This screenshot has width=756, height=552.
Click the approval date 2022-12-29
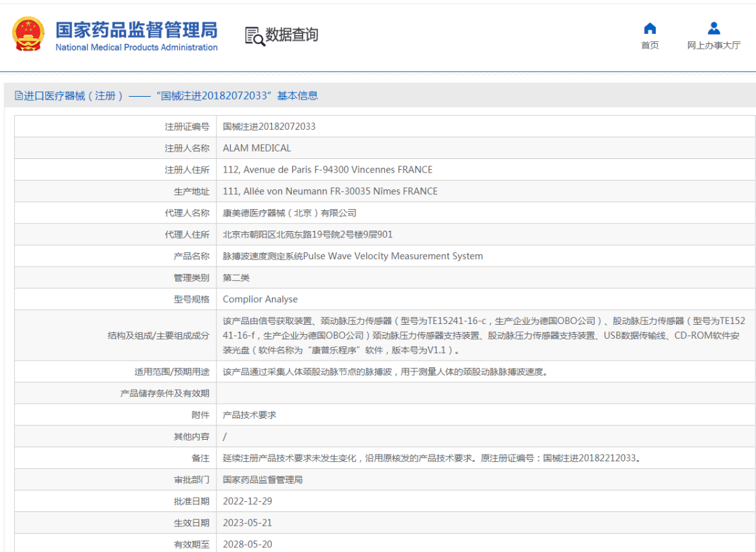(247, 501)
